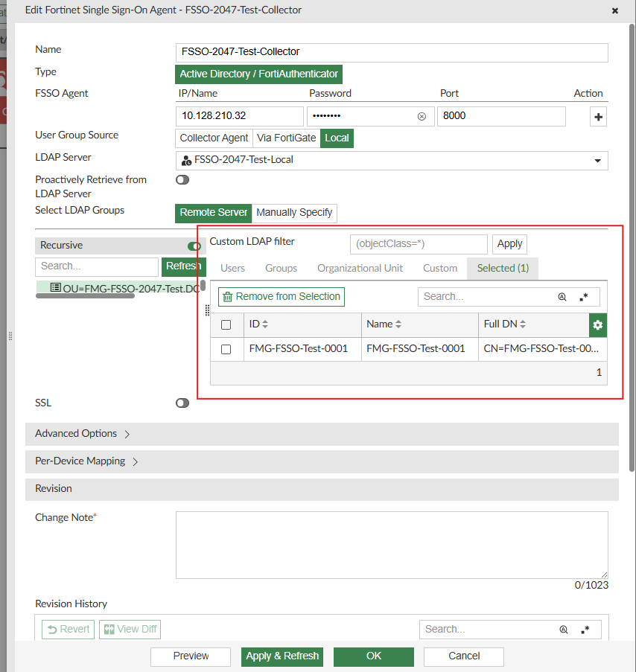Image resolution: width=636 pixels, height=672 pixels.
Task: Click the pane splitter drag handle icon
Action: click(x=207, y=310)
